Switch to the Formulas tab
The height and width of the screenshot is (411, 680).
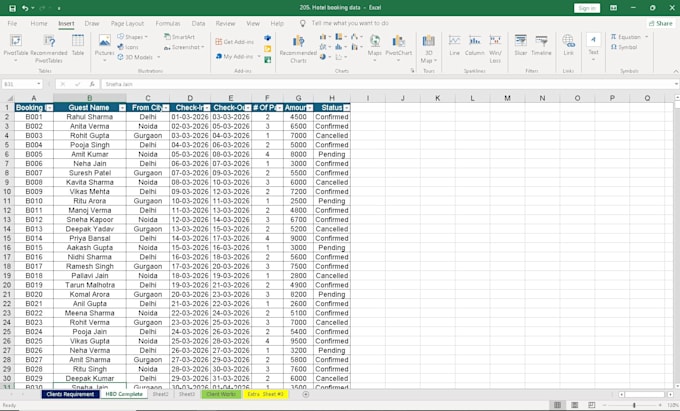[x=168, y=23]
